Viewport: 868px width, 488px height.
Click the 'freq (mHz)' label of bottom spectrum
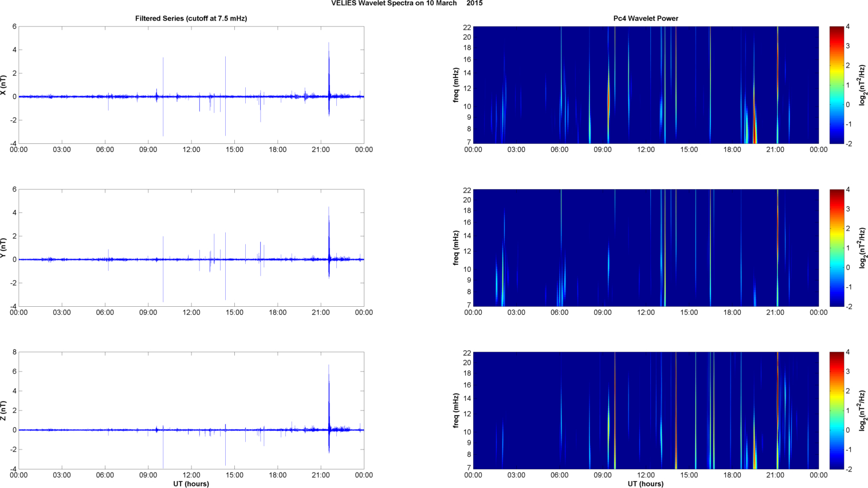pos(456,411)
